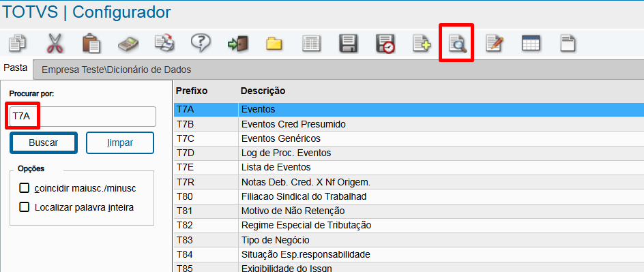Select the Situação Esp.responsabilidade row
Viewport: 644px width, 272px height.
click(x=409, y=255)
